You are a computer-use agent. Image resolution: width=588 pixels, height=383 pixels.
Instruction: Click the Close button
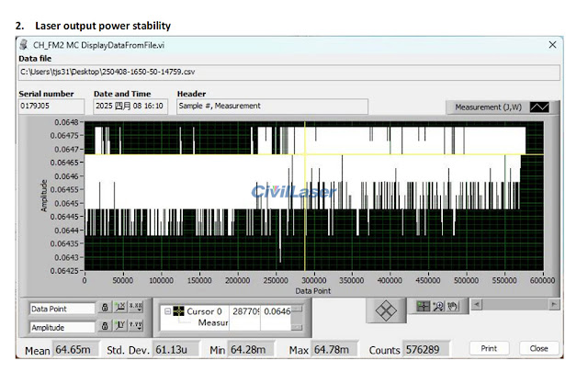coord(539,348)
